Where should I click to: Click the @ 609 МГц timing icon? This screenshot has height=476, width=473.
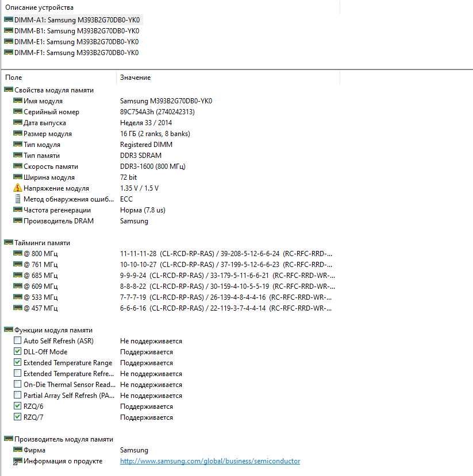tap(18, 287)
